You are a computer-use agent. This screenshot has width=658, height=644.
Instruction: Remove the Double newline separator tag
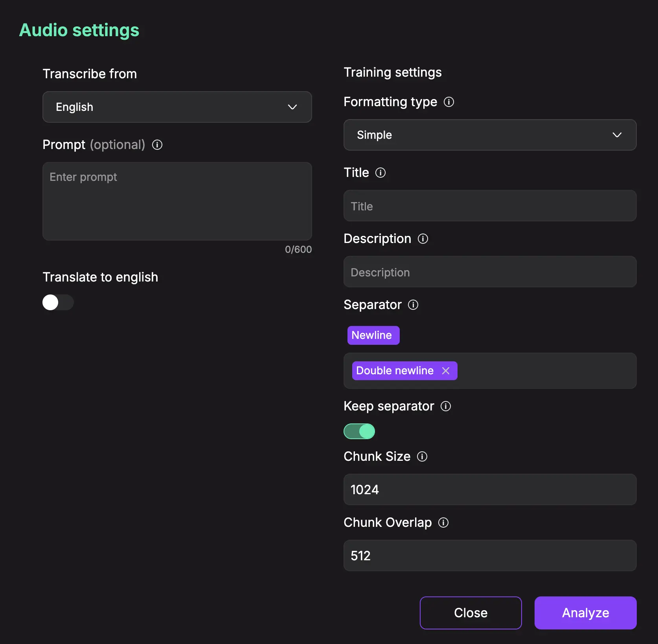click(446, 371)
